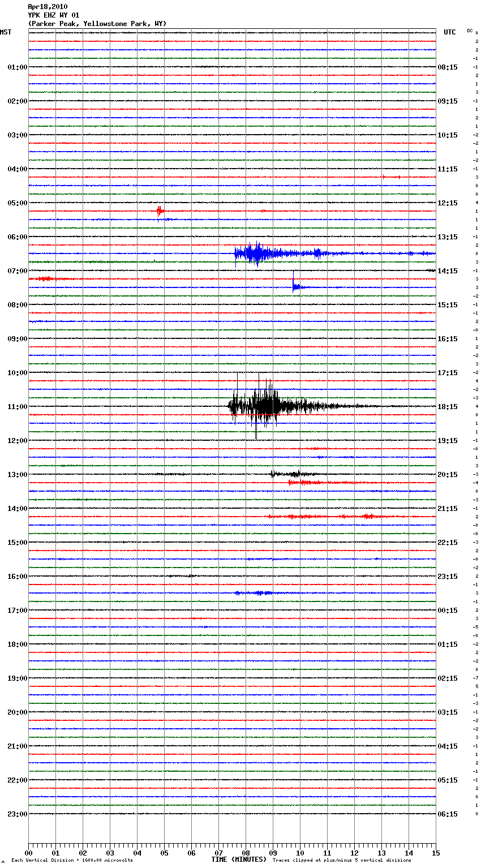Viewport: 481px width, 868px height.
Task: Click the "09:15" UTC time label
Action: click(448, 101)
